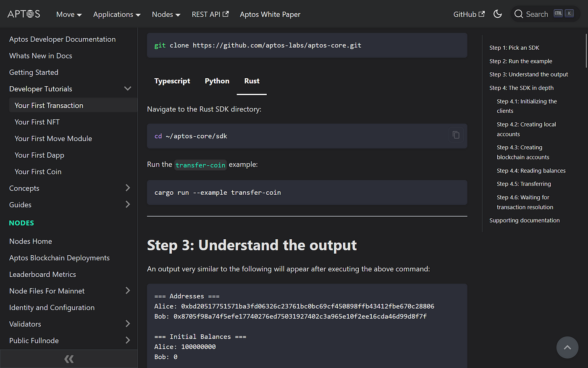Jump to Step 2: Run the example
588x368 pixels.
coord(521,61)
